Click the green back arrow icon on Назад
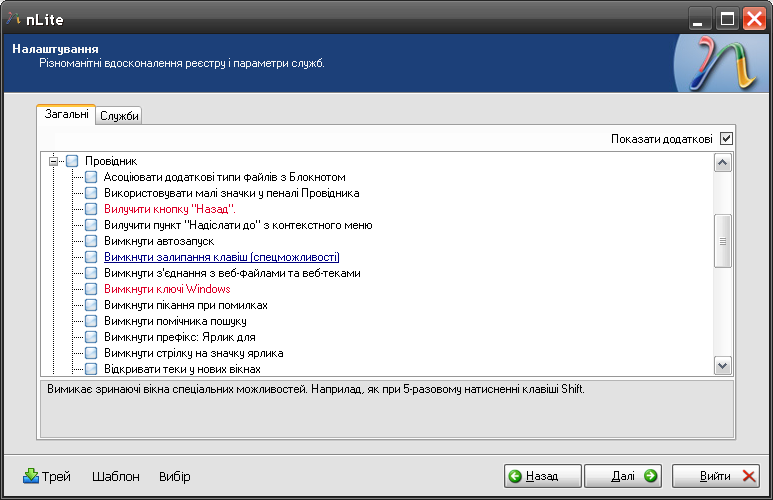773x500 pixels. tap(515, 476)
